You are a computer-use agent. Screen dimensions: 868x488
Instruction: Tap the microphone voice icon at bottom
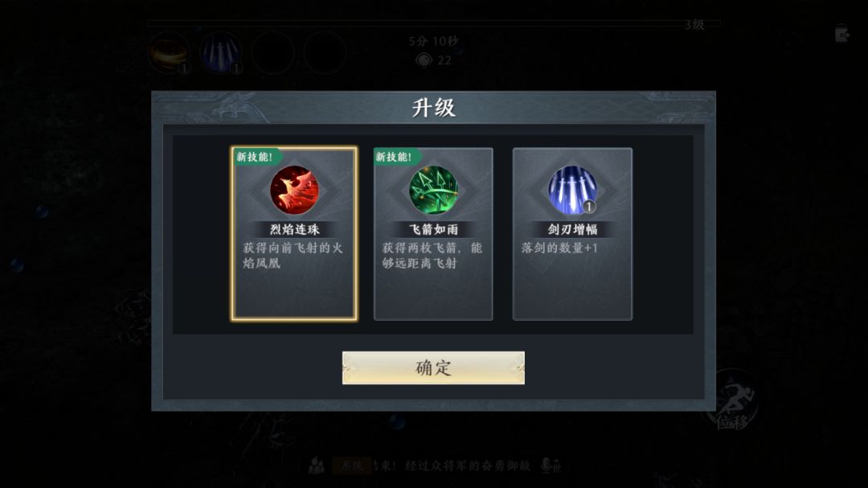(551, 465)
